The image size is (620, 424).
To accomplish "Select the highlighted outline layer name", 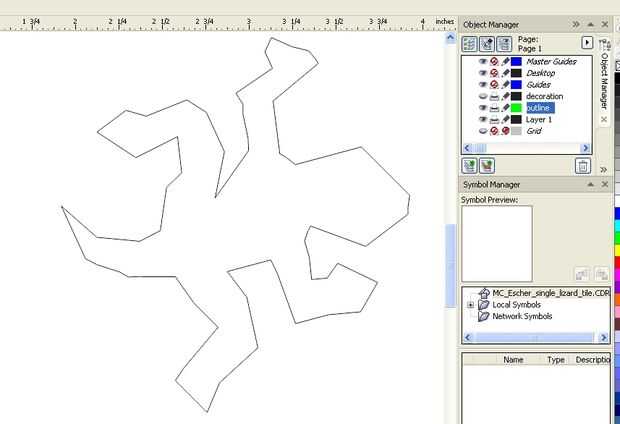I will click(x=540, y=108).
